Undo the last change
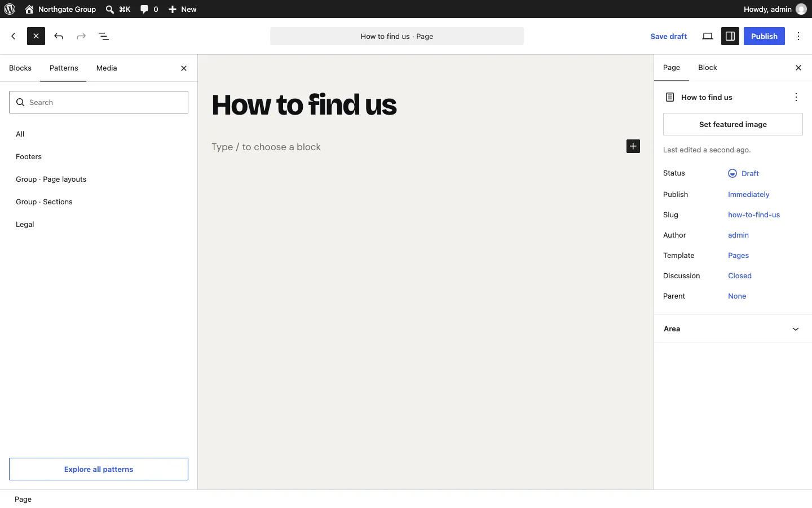This screenshot has height=508, width=812. (x=59, y=36)
